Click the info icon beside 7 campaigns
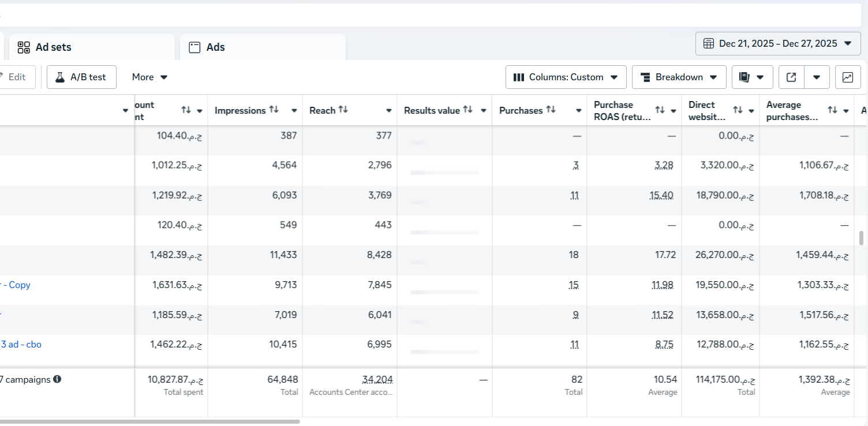This screenshot has height=426, width=868. [x=57, y=379]
